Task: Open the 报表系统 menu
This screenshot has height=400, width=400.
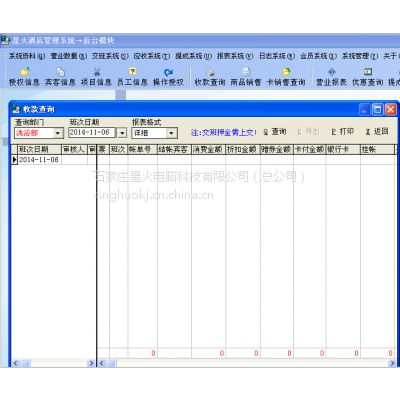Action: coord(235,56)
